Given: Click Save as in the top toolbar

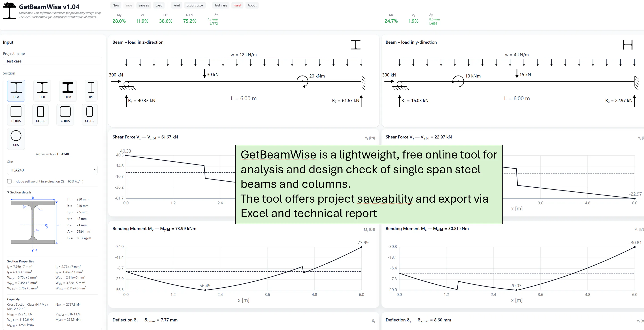Looking at the screenshot, I should click(143, 5).
